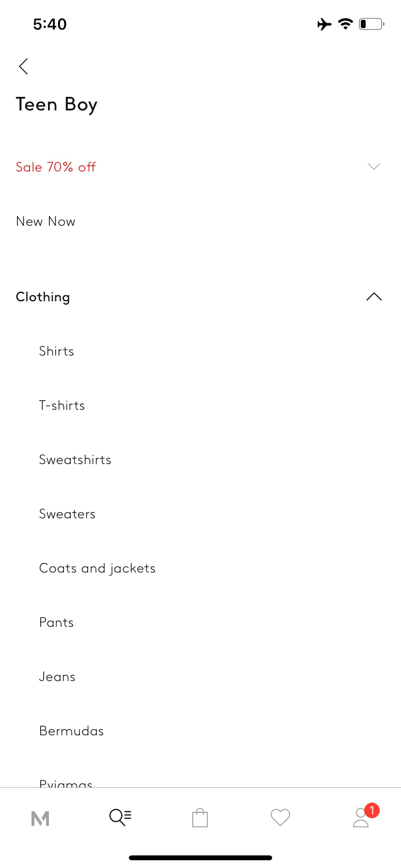Open the T-shirts subcategory

(62, 405)
